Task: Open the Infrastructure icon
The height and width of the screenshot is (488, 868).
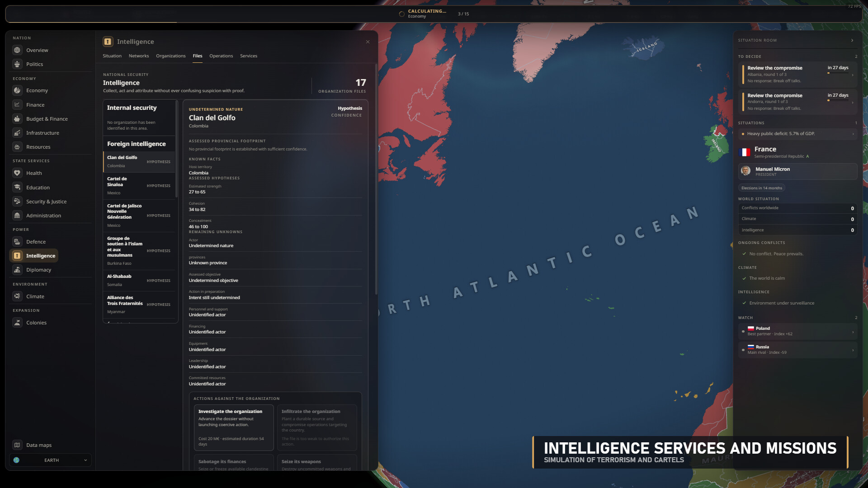Action: pyautogui.click(x=17, y=133)
